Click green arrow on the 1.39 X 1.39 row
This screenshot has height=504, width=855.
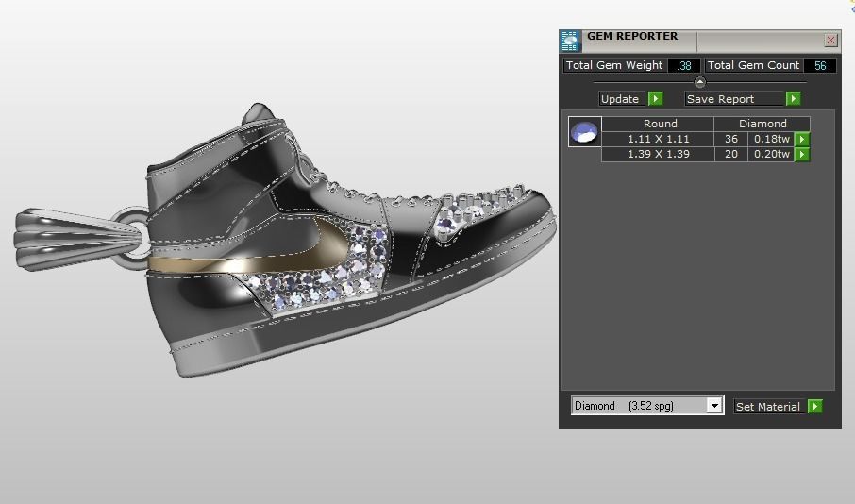802,155
